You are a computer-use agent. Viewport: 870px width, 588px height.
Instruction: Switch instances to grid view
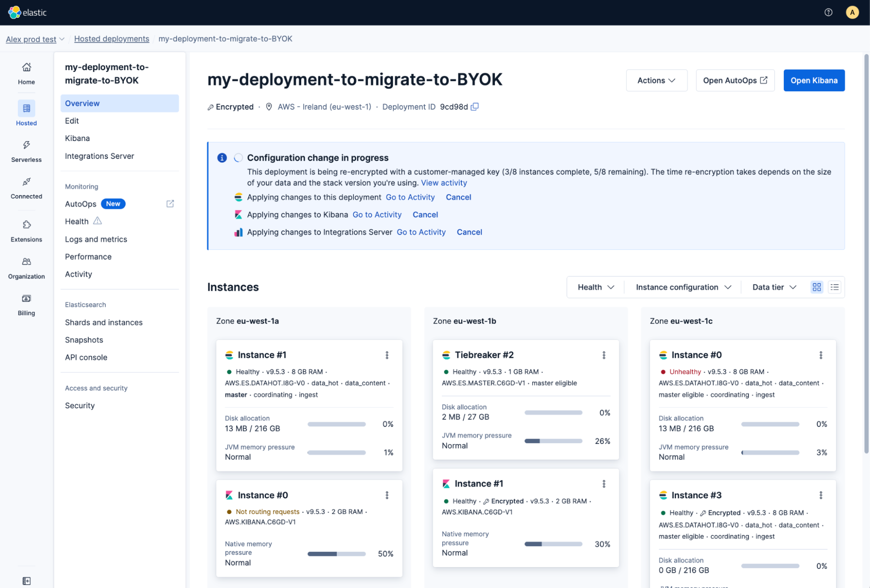(x=816, y=287)
